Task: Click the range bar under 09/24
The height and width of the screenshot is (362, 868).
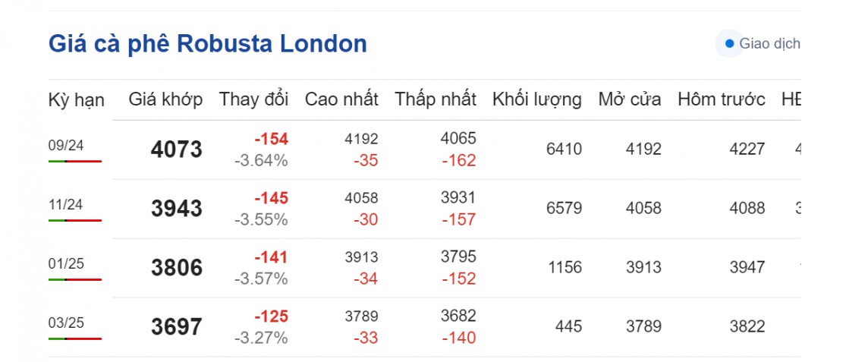Action: pyautogui.click(x=75, y=162)
